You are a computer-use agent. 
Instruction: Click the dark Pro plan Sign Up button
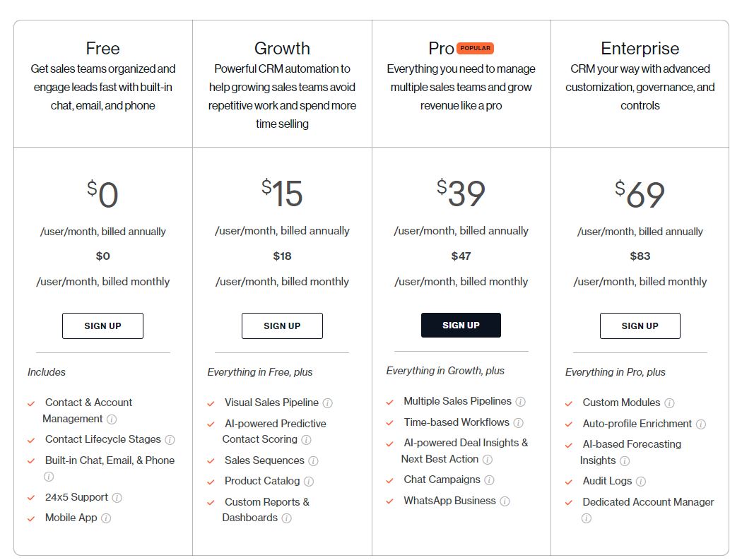pyautogui.click(x=461, y=325)
